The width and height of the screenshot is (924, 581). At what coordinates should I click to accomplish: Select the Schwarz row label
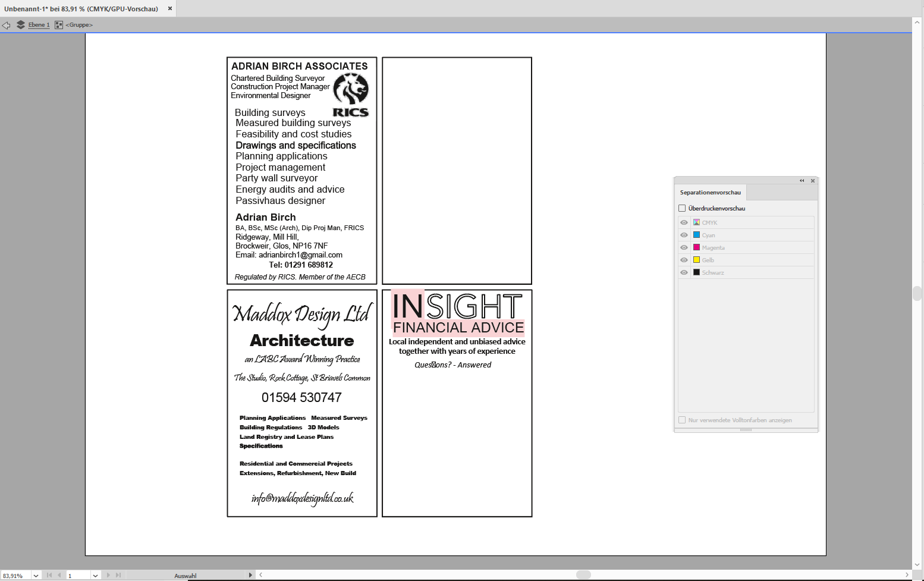pyautogui.click(x=713, y=273)
